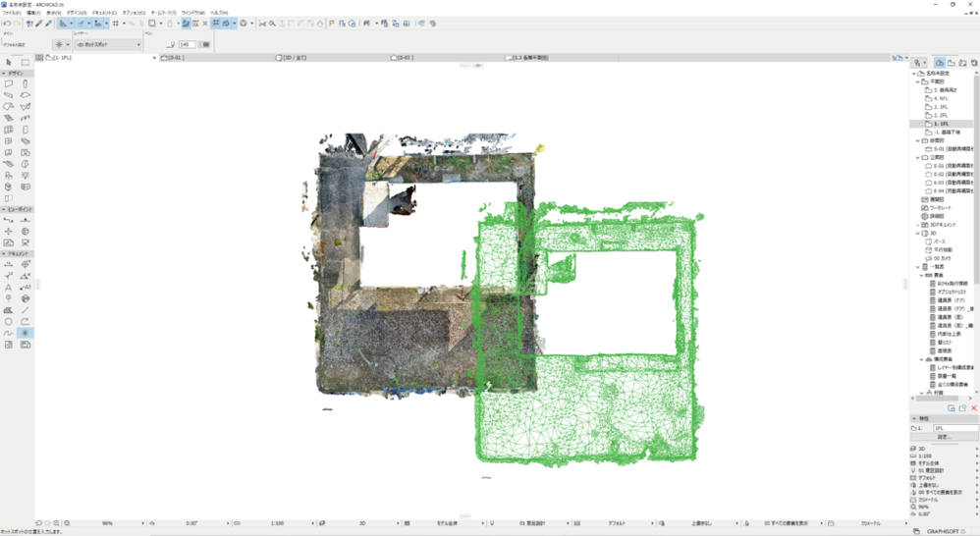Viewport: 980px width, 536px height.
Task: Toggle the snap points button
Action: click(x=81, y=24)
